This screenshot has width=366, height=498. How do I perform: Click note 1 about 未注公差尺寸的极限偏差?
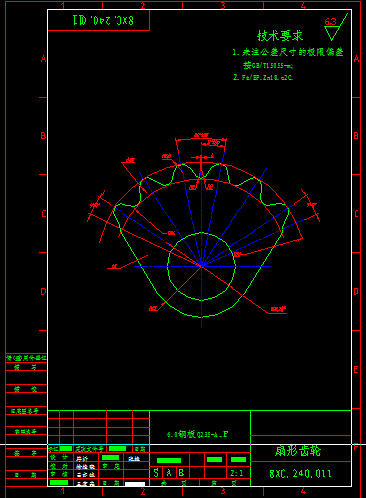288,52
